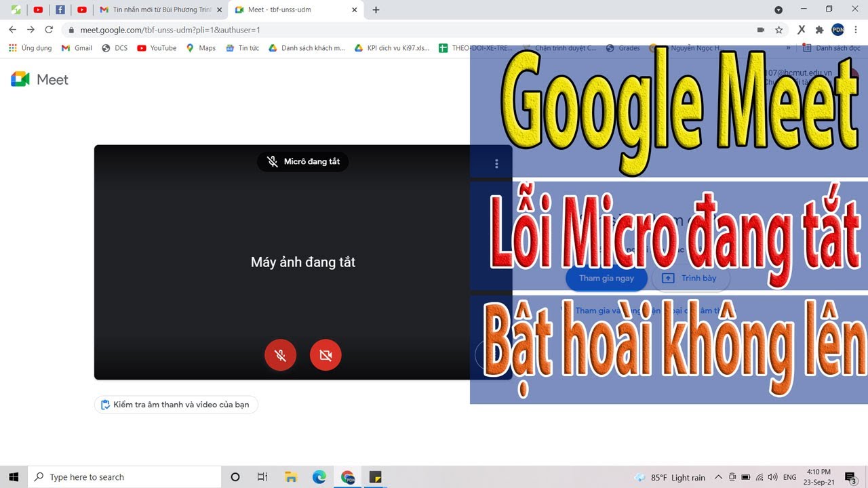868x488 pixels.
Task: Go forward in browser history
Action: point(31,30)
